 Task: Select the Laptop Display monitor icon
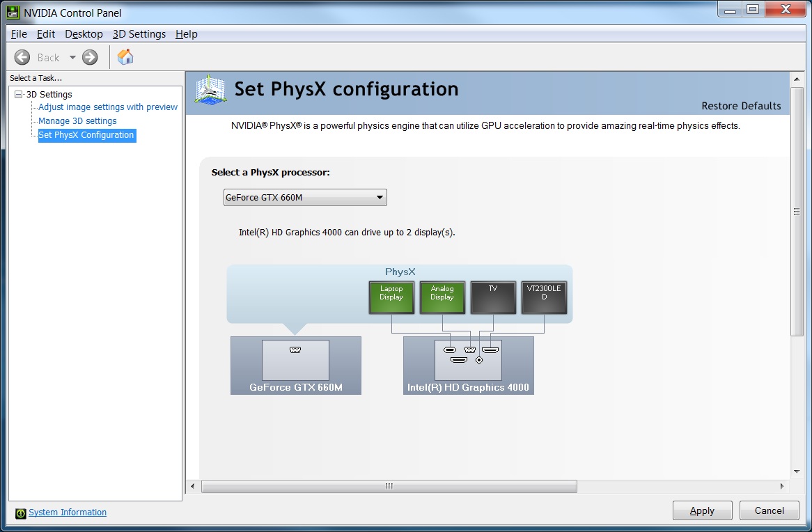tap(391, 297)
